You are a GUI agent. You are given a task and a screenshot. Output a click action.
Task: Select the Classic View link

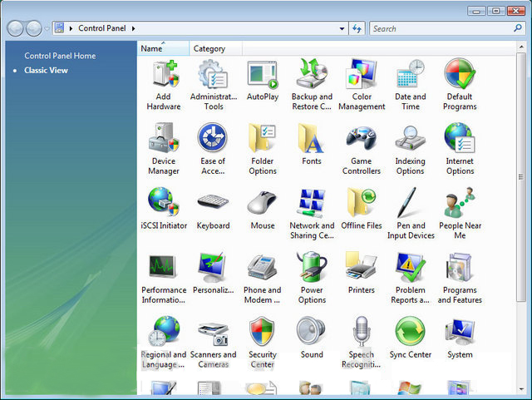[x=46, y=71]
